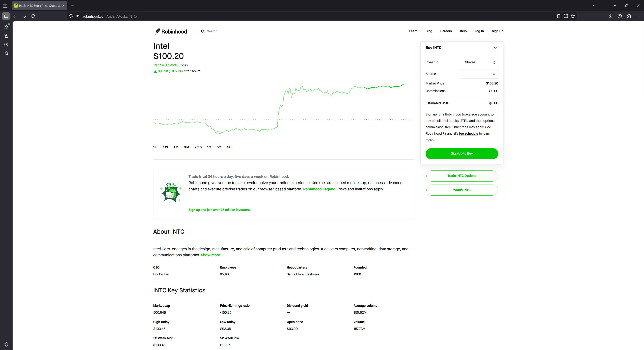This screenshot has height=350, width=644.
Task: Open the synced tabs sidebar icon
Action: coord(6,36)
